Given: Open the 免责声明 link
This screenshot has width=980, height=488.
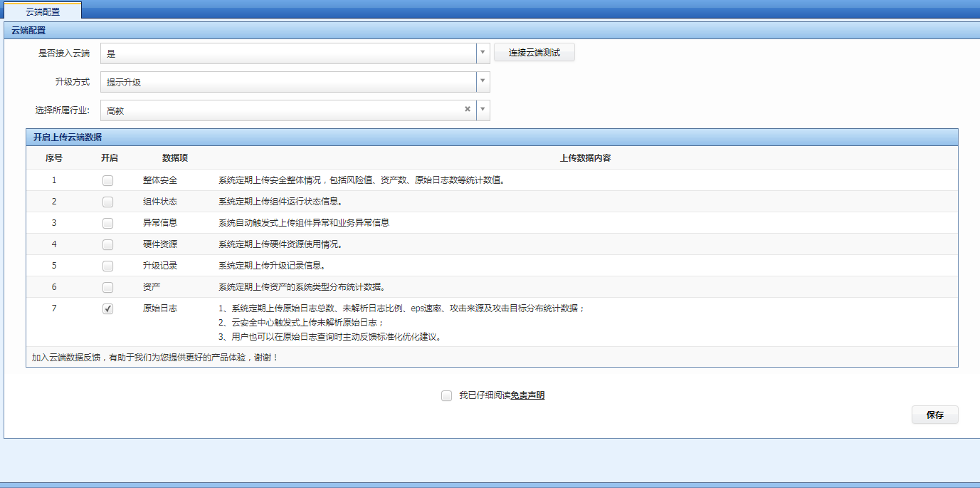Looking at the screenshot, I should 527,395.
